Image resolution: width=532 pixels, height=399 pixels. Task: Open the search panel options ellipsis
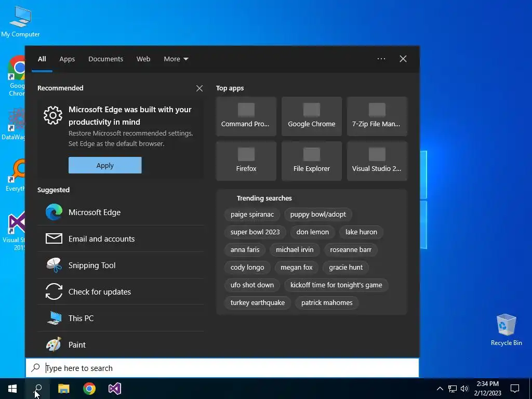381,59
